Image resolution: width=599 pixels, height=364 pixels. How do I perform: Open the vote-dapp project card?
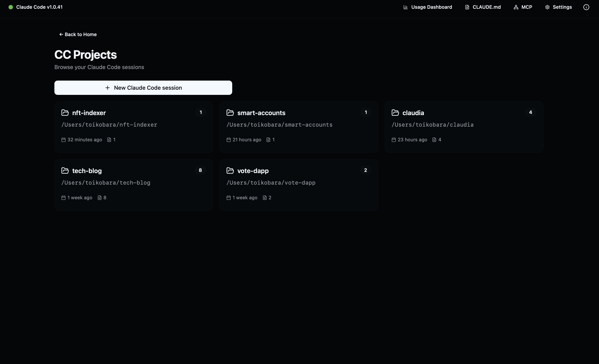(x=299, y=185)
